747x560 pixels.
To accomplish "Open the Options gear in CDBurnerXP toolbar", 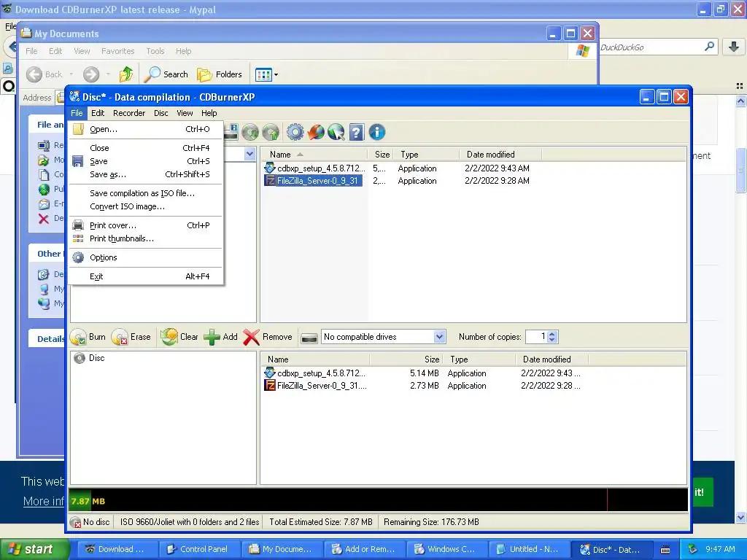I will coord(295,132).
